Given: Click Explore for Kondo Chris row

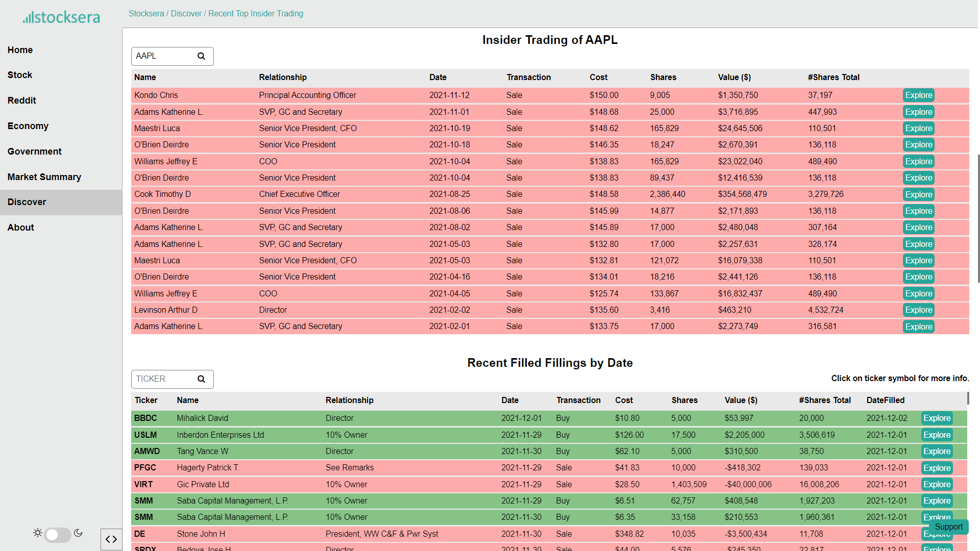Looking at the screenshot, I should (918, 95).
